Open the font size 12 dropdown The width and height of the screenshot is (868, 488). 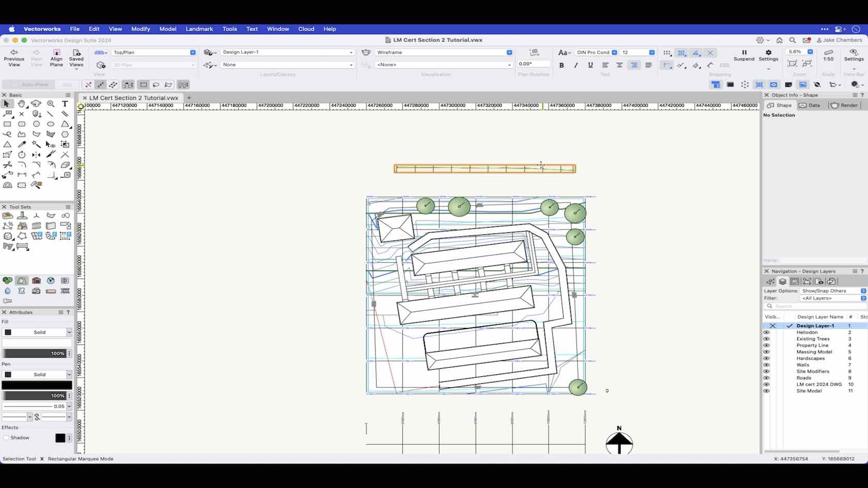coord(638,52)
